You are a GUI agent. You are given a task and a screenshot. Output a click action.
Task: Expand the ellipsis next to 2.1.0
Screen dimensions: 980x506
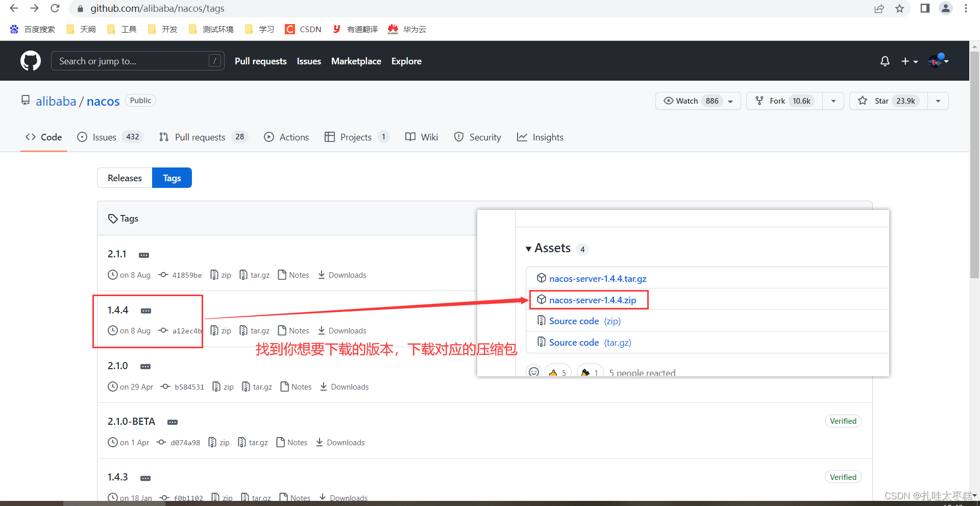[x=145, y=367]
